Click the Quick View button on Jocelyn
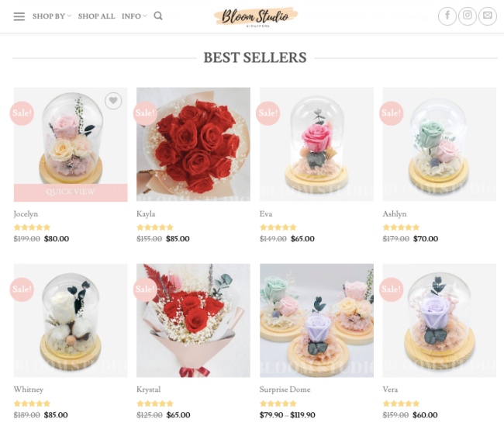Image resolution: width=504 pixels, height=426 pixels. tap(71, 192)
